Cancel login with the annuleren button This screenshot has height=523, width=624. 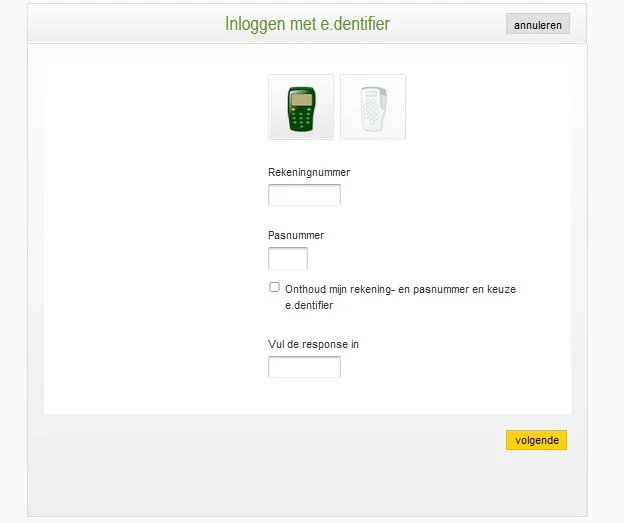click(538, 24)
